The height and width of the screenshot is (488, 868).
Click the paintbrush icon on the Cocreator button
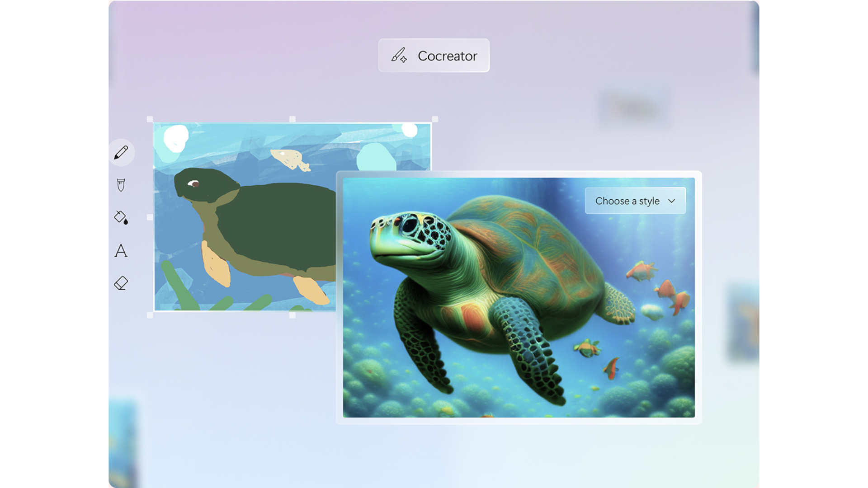click(399, 56)
